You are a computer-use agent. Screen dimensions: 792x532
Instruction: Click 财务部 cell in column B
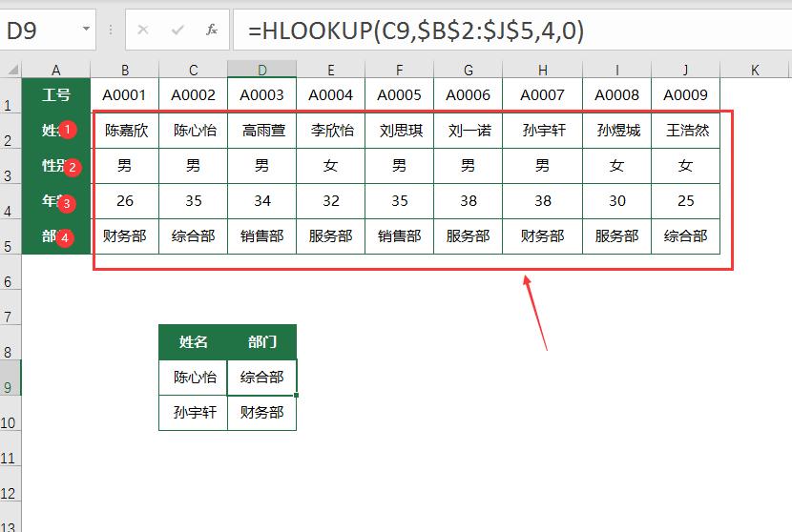tap(125, 236)
